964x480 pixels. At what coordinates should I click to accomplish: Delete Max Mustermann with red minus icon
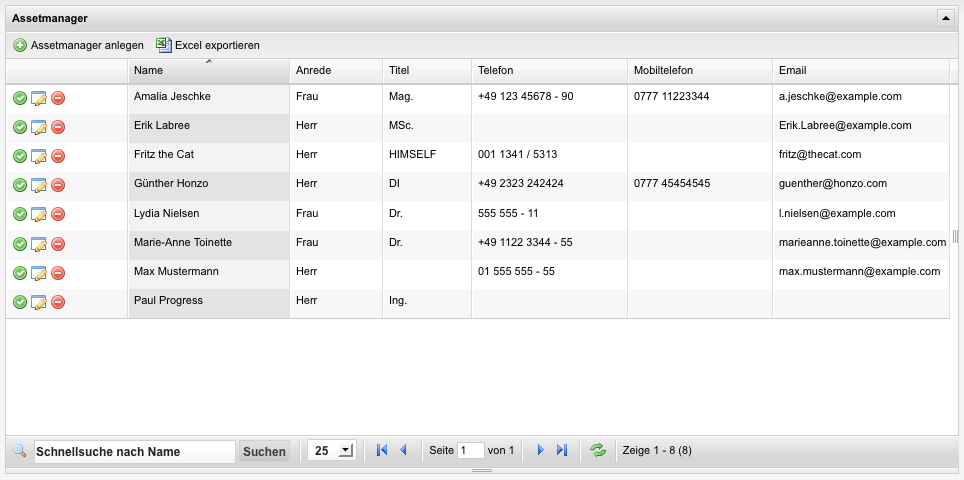[58, 272]
